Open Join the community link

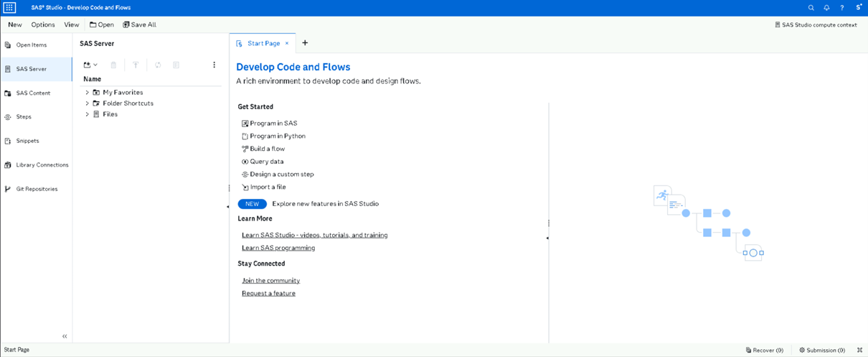[x=270, y=281]
